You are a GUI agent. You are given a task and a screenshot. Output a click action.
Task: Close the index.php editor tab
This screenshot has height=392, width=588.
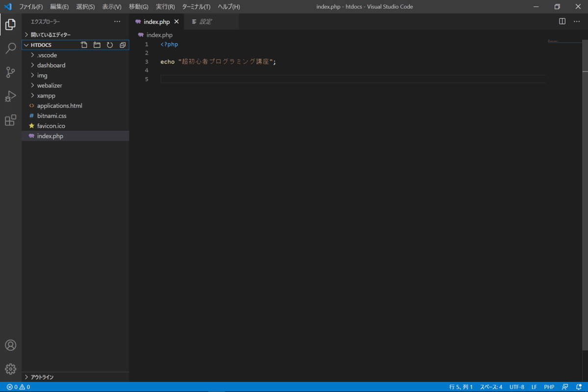coord(176,22)
